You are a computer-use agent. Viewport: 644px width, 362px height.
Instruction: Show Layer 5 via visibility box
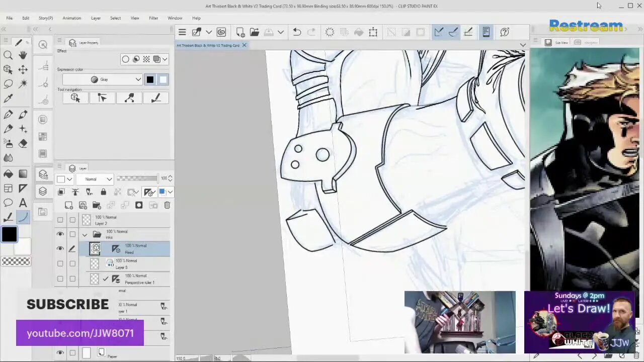click(60, 264)
